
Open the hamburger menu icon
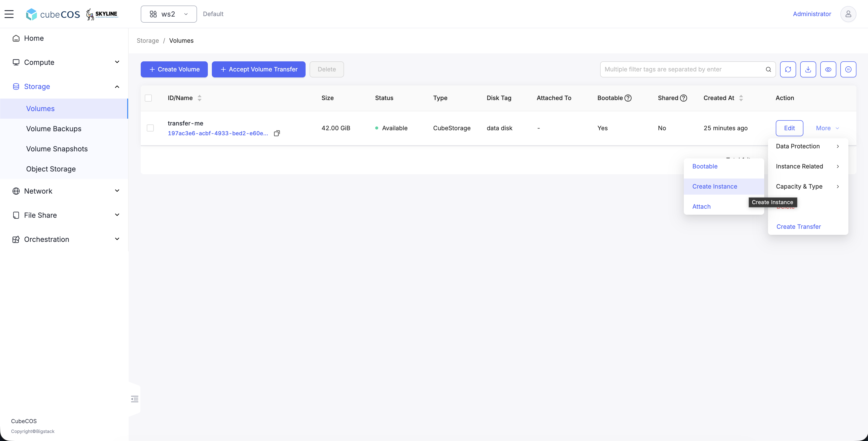click(9, 14)
